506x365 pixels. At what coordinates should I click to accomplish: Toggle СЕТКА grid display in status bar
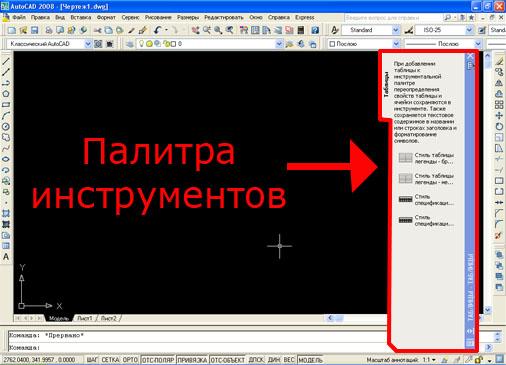(110, 360)
